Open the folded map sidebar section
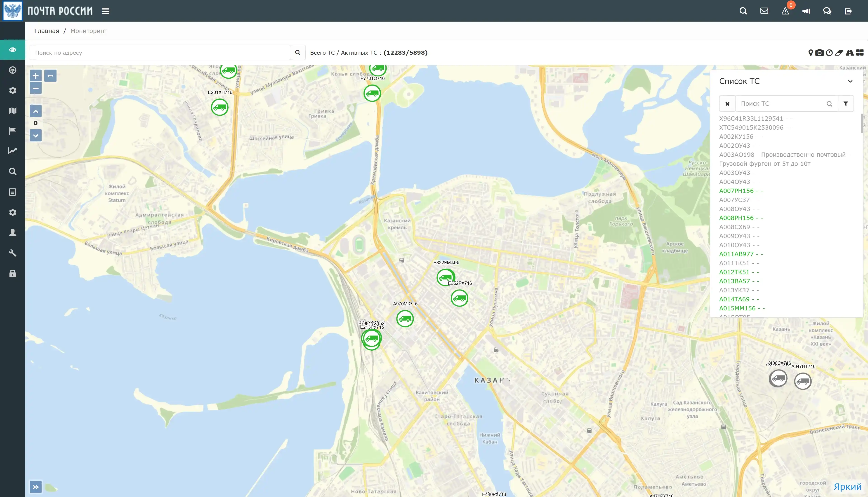 13,111
